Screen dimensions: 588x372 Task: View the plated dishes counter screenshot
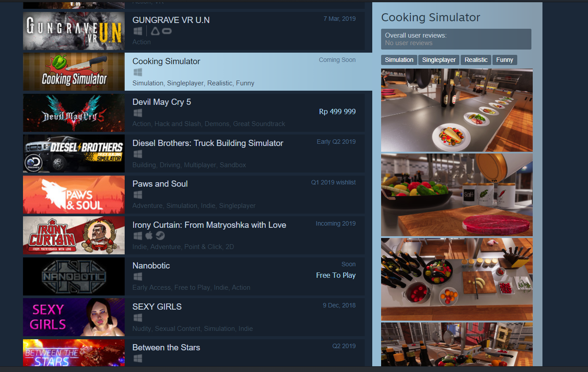pyautogui.click(x=457, y=110)
